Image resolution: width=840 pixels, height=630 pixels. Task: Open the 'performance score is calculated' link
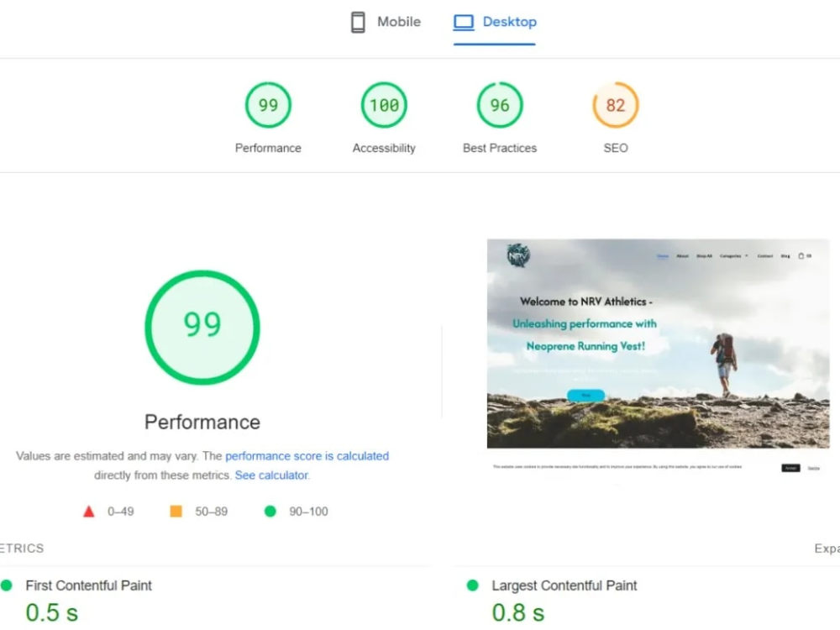307,456
